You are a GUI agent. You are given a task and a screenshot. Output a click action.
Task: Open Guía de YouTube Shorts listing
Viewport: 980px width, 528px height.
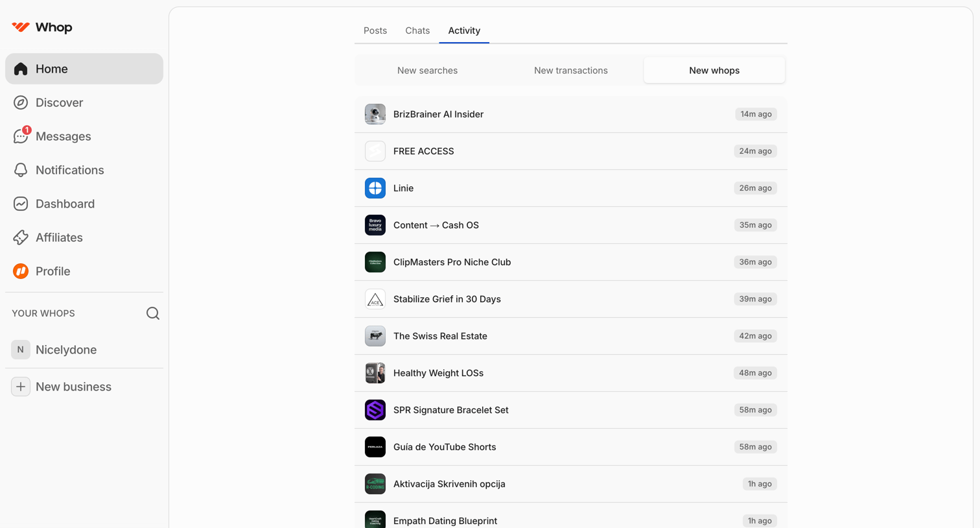pyautogui.click(x=571, y=447)
